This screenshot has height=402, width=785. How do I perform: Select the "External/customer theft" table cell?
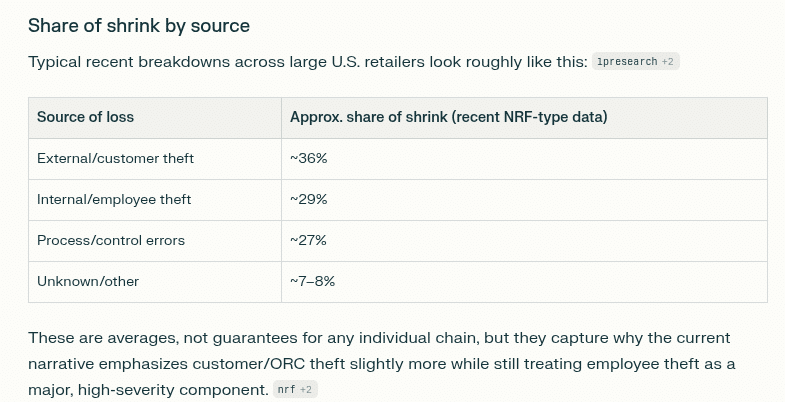[x=115, y=158]
